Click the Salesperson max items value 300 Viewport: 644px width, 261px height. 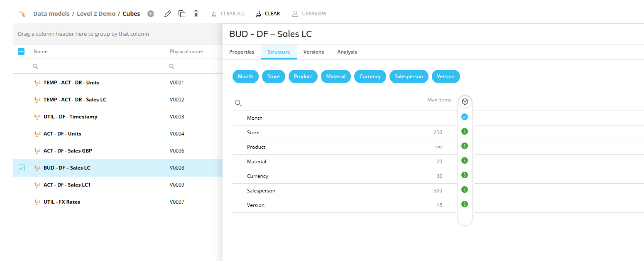pos(438,191)
